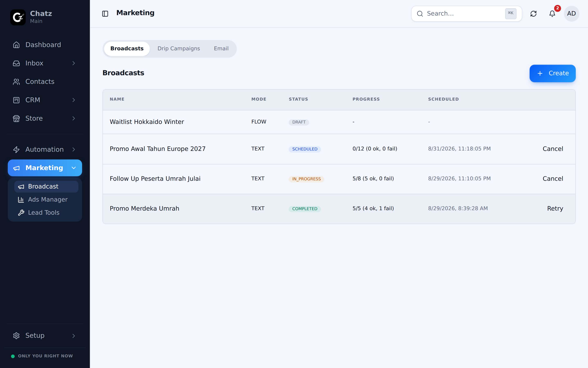Open Follow Up Peserta Umrah Julai name
The width and height of the screenshot is (588, 368).
click(155, 179)
